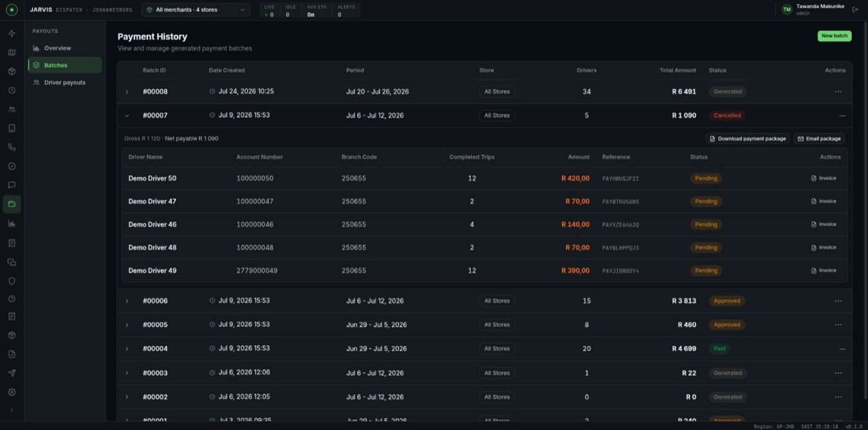This screenshot has height=430, width=868.
Task: Open the settings gear sidebar icon
Action: (x=12, y=392)
